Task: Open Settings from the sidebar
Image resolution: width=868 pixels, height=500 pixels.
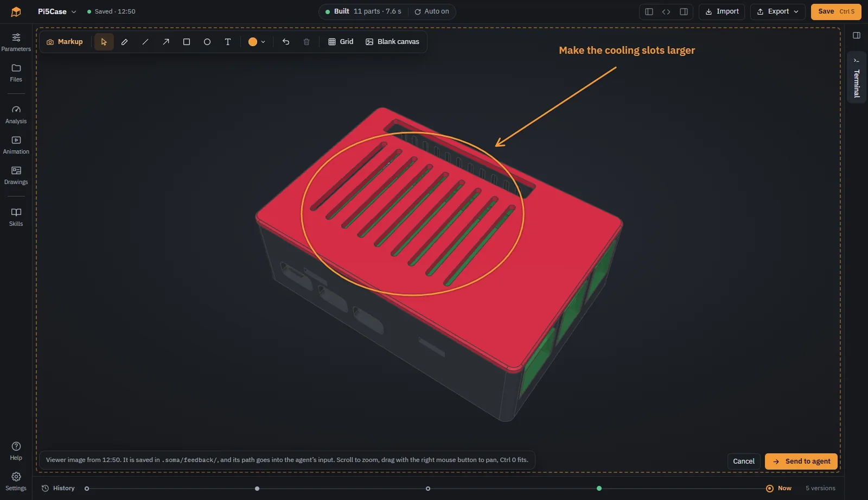Action: pyautogui.click(x=16, y=482)
